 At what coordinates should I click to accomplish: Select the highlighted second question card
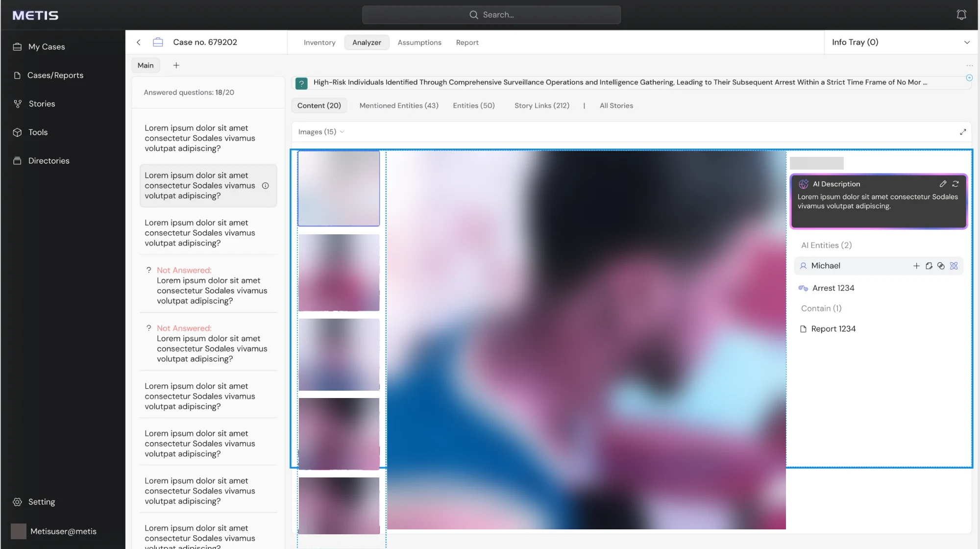click(x=208, y=185)
